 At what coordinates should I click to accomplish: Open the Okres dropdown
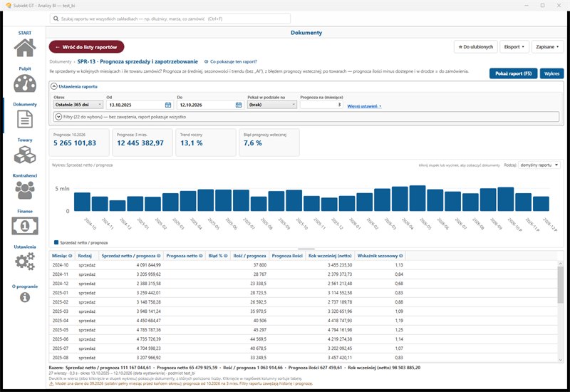point(78,105)
